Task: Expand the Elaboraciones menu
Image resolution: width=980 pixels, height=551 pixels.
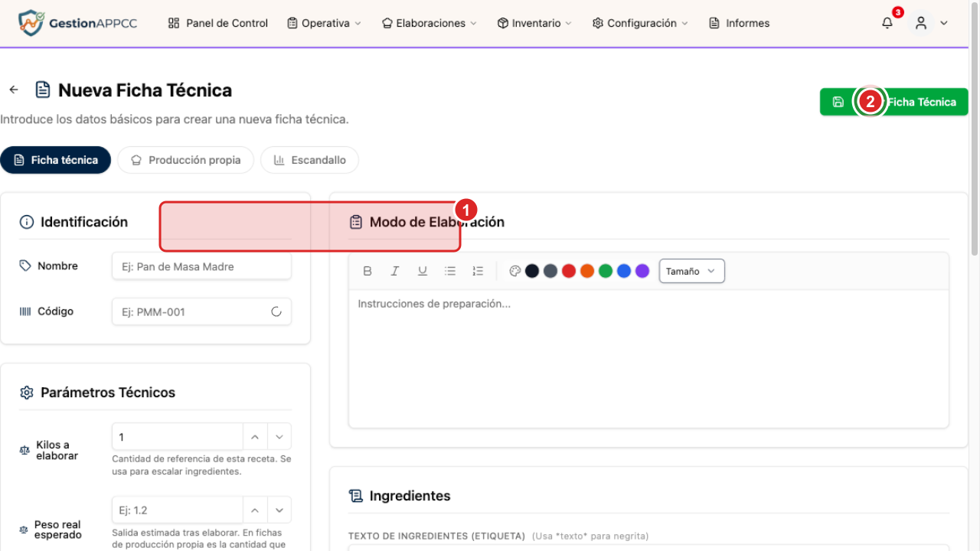Action: pyautogui.click(x=429, y=23)
